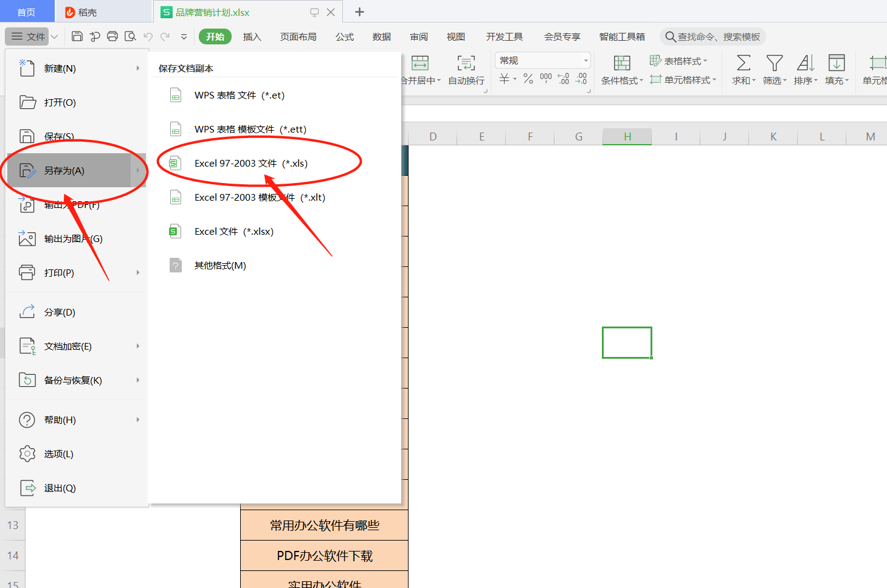Switch to the 开始 ribbon tab
This screenshot has width=887, height=588.
[215, 36]
